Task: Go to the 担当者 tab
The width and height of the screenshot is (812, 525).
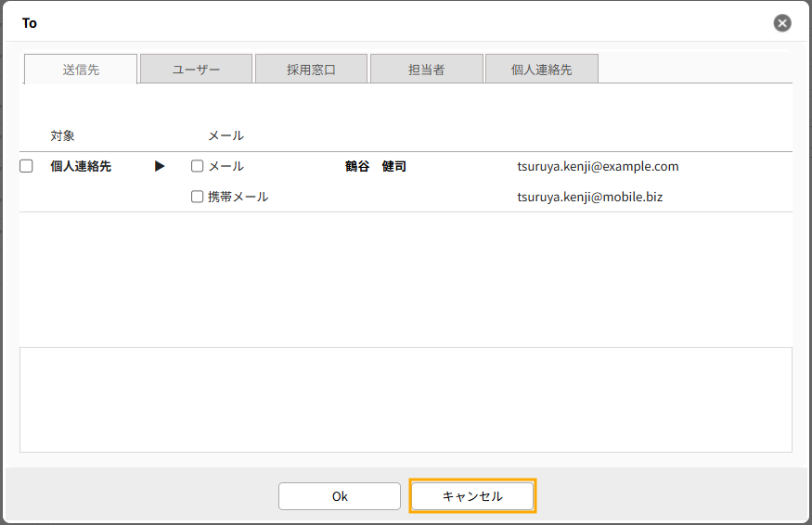Action: (x=426, y=70)
